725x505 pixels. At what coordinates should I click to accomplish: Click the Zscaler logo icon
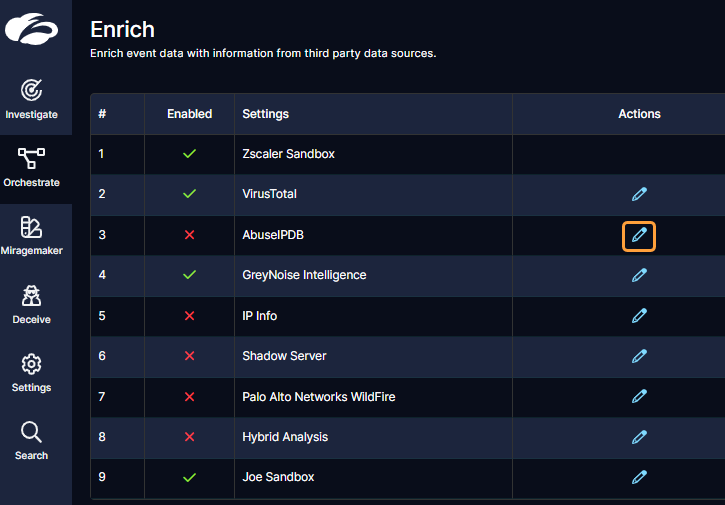pyautogui.click(x=31, y=28)
